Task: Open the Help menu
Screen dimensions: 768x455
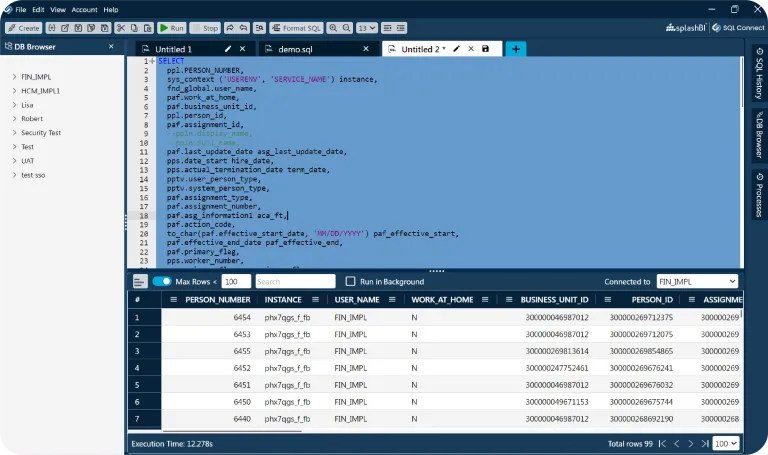Action: click(x=111, y=9)
